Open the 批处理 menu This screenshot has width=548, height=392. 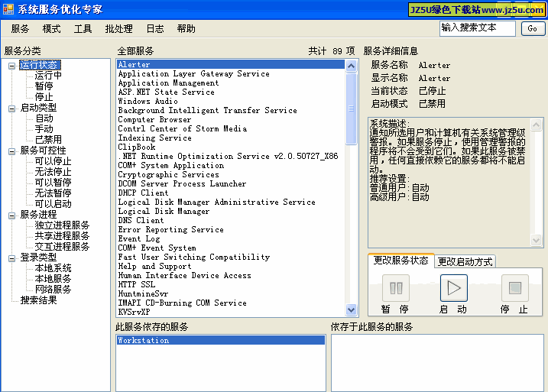118,28
